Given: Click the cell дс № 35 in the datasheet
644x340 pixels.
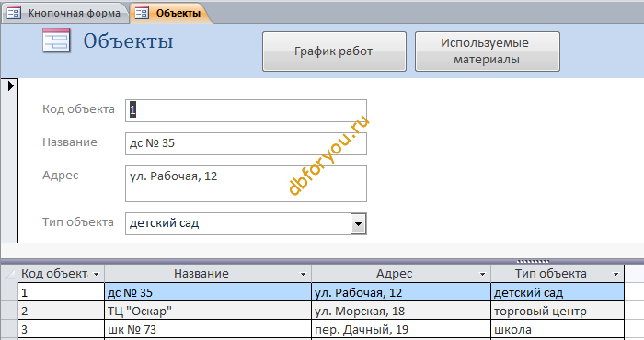Looking at the screenshot, I should point(208,292).
